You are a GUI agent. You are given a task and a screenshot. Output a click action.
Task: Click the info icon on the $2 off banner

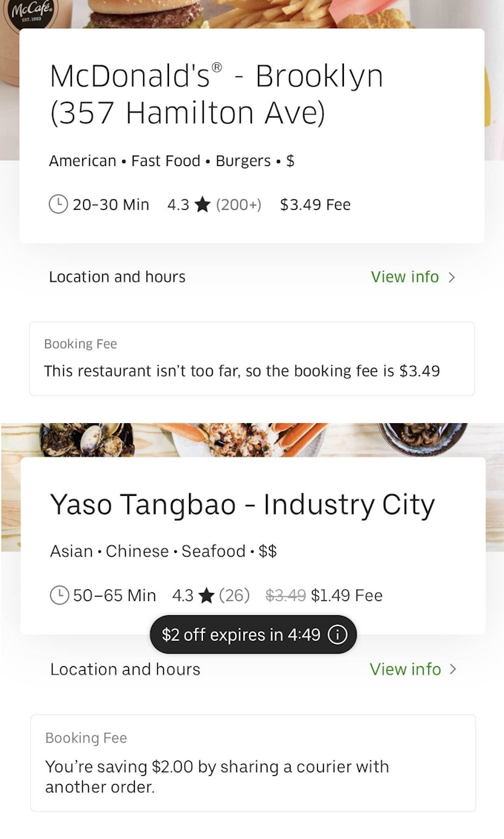tap(337, 635)
